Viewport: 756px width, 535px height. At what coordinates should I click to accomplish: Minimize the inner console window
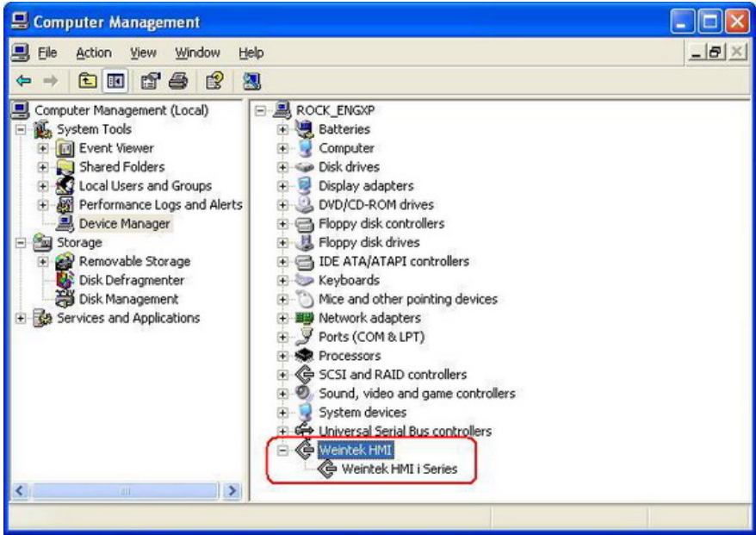pyautogui.click(x=697, y=52)
